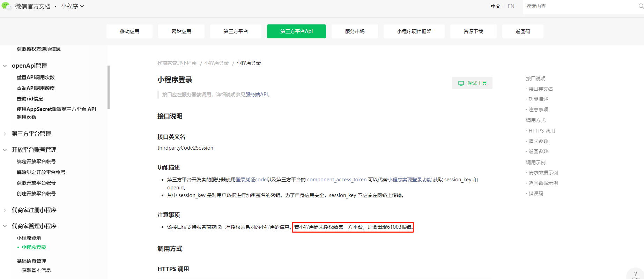This screenshot has height=279, width=644.
Task: Go to the 资源下载 tab
Action: 473,31
